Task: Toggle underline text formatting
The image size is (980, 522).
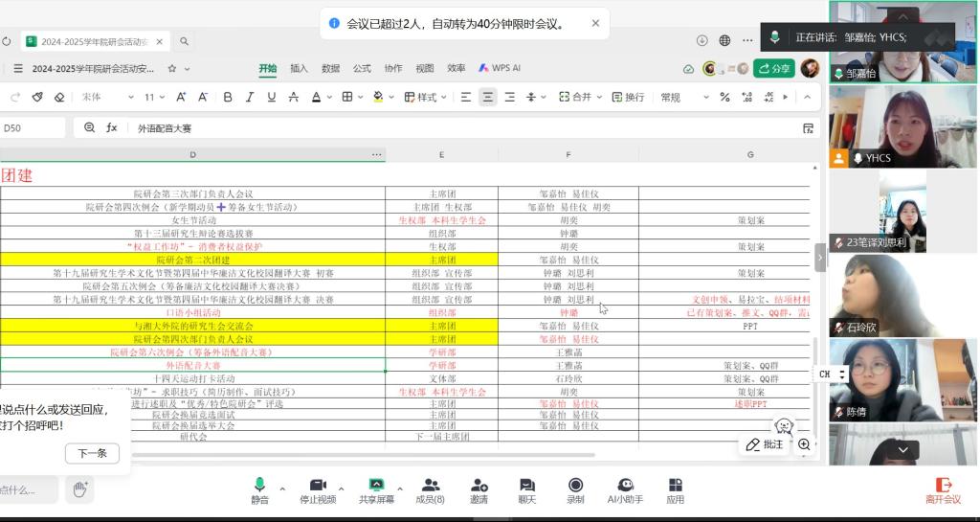Action: [x=272, y=97]
